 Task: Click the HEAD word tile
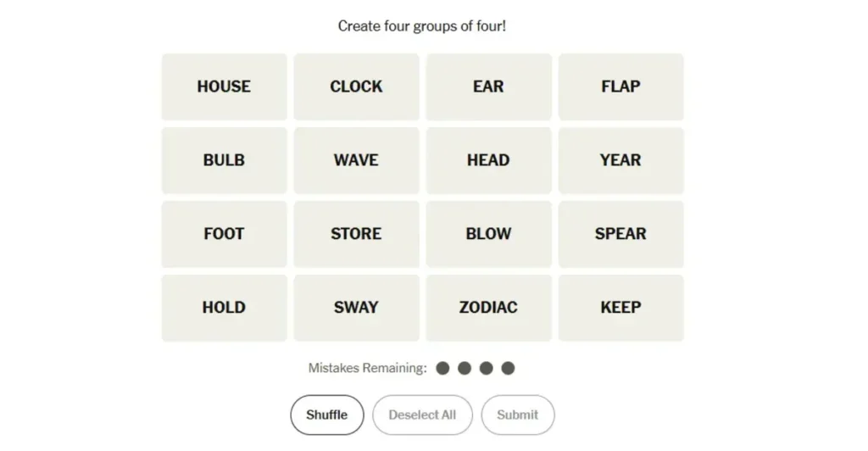[x=488, y=160]
